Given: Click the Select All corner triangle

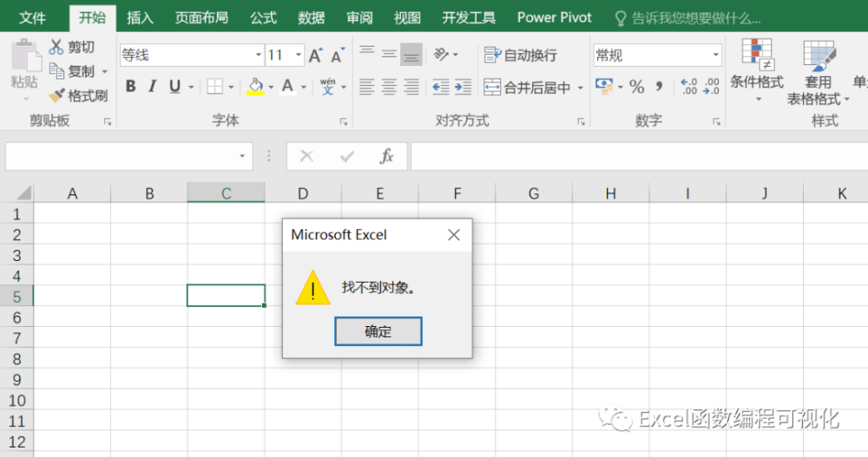Looking at the screenshot, I should (x=23, y=193).
